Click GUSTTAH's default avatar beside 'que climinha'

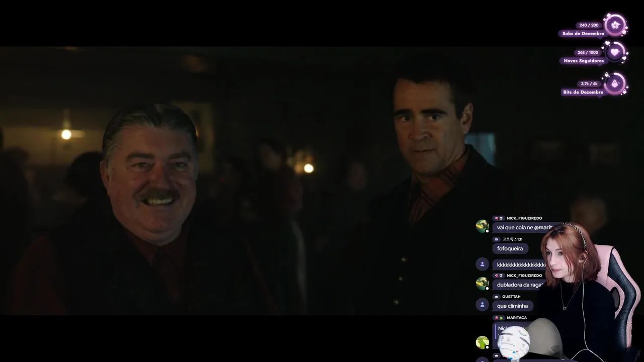click(x=482, y=304)
